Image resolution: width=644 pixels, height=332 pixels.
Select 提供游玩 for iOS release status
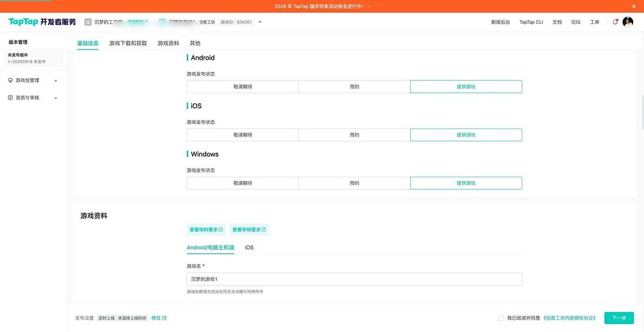click(x=466, y=135)
